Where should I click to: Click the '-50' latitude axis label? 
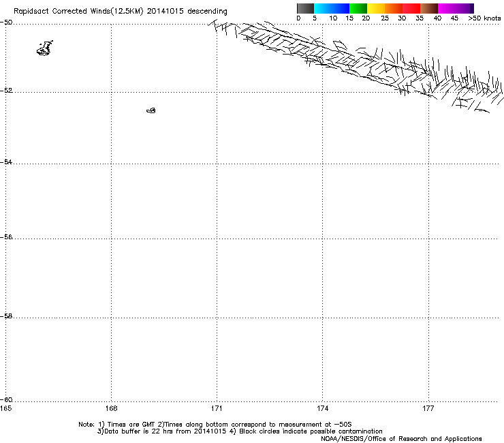pyautogui.click(x=6, y=22)
